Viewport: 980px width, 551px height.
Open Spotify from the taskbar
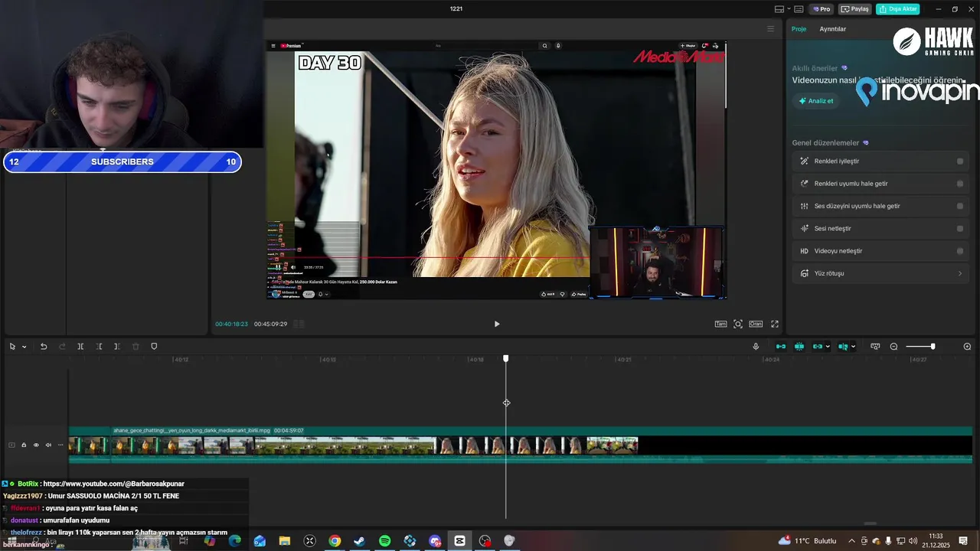click(384, 541)
